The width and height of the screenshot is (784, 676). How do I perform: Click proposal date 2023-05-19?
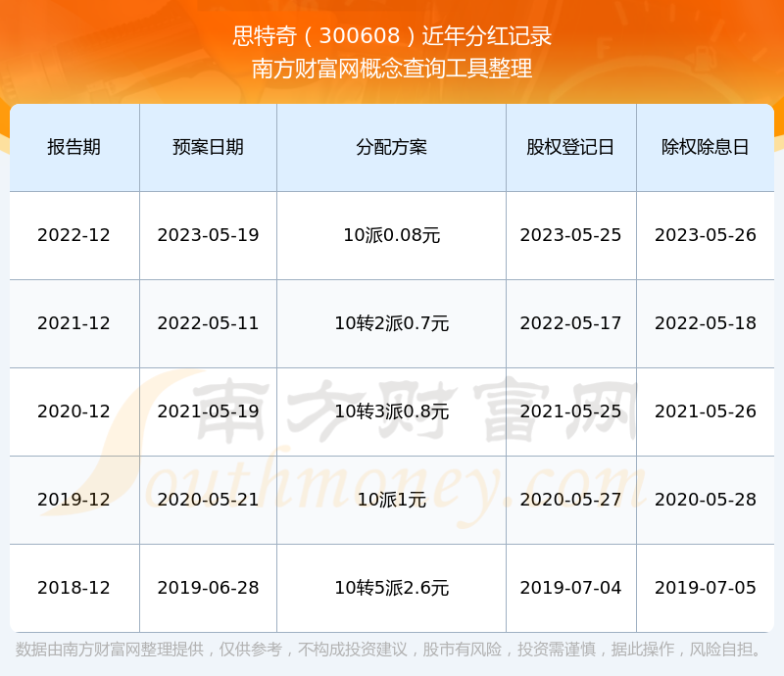coord(208,235)
